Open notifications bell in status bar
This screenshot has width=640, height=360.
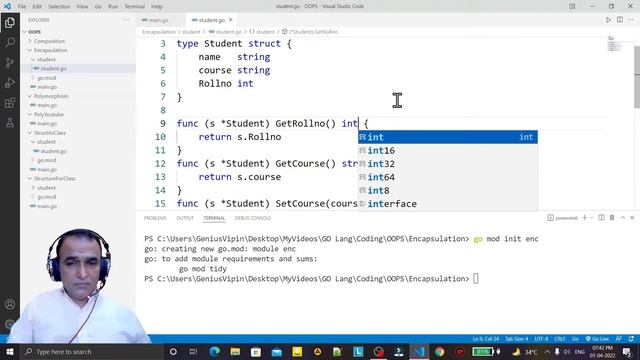(x=631, y=339)
